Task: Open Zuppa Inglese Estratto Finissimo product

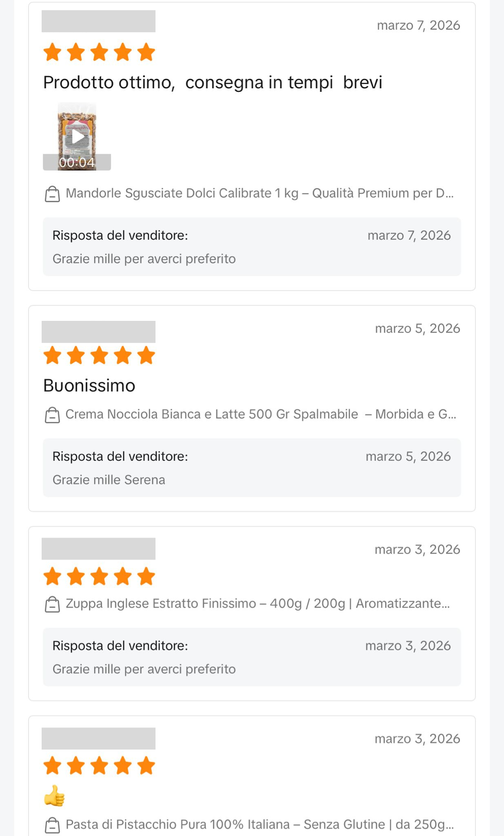Action: (258, 603)
